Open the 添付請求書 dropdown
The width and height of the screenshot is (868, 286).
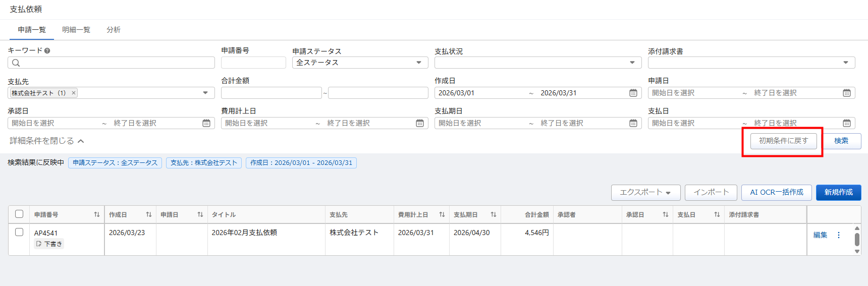[845, 63]
